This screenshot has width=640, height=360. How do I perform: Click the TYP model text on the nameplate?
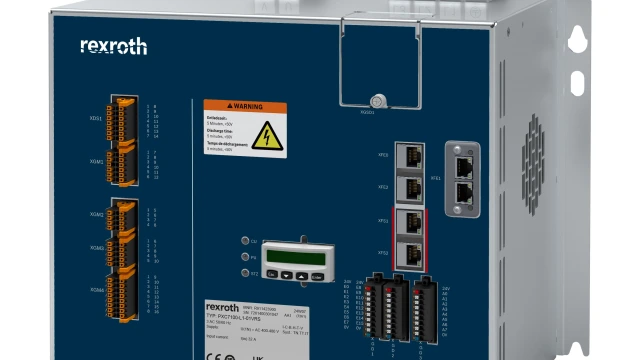click(233, 318)
